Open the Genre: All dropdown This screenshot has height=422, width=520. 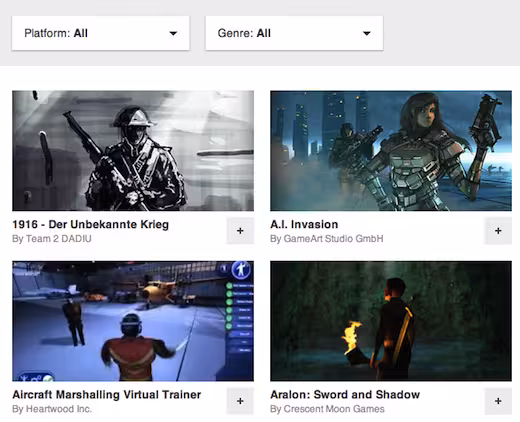(294, 33)
